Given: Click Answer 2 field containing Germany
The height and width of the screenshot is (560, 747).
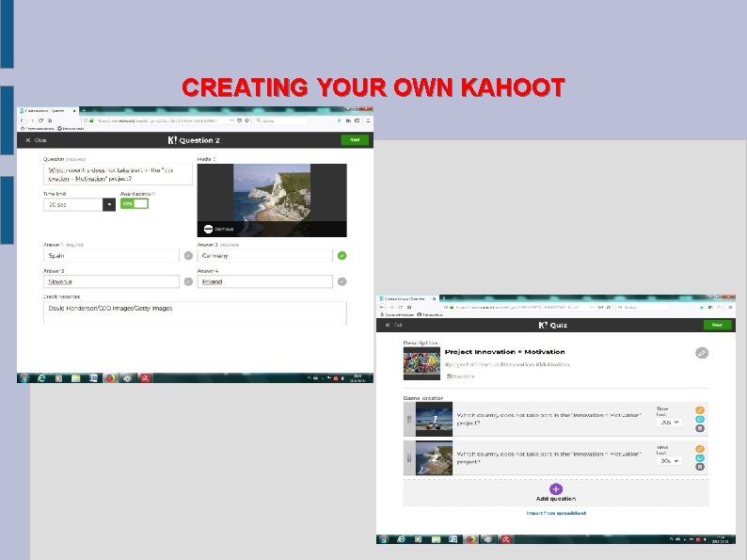Looking at the screenshot, I should (265, 256).
